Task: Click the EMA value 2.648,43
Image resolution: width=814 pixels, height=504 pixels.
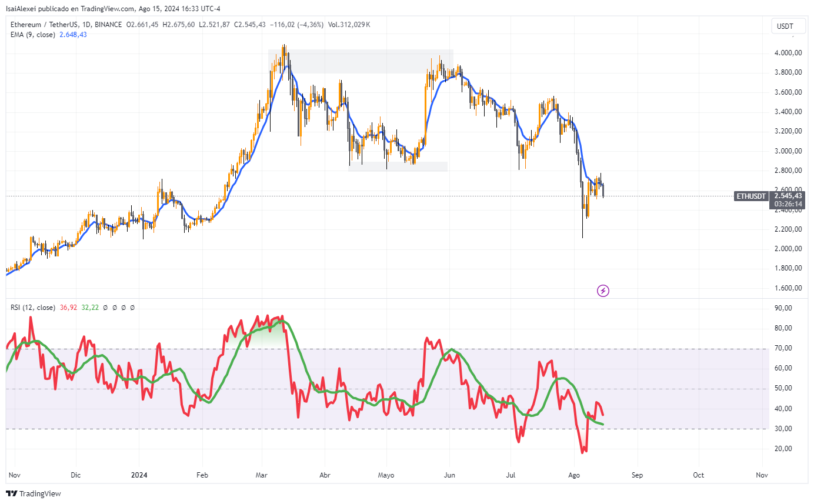Action: (73, 35)
